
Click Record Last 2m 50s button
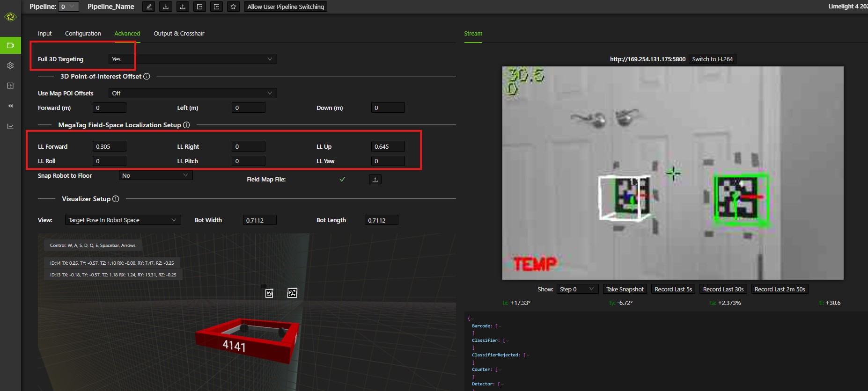[780, 289]
